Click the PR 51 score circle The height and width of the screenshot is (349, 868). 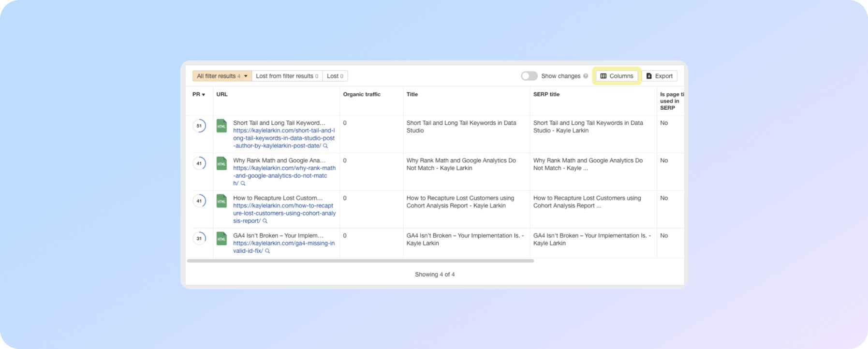(x=199, y=126)
